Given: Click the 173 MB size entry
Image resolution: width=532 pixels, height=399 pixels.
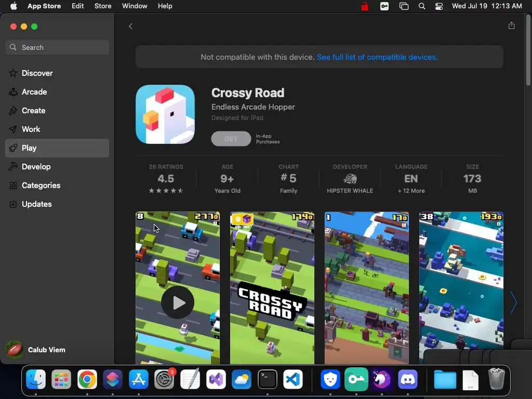Looking at the screenshot, I should point(472,179).
